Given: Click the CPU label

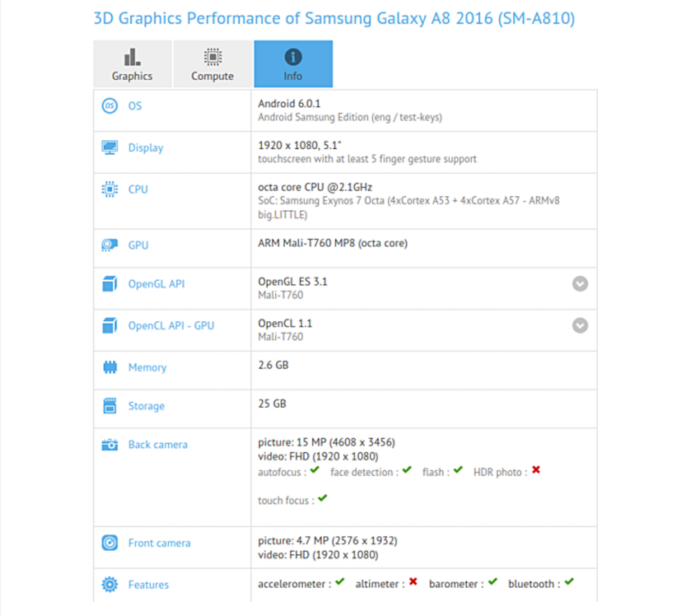Looking at the screenshot, I should [138, 189].
